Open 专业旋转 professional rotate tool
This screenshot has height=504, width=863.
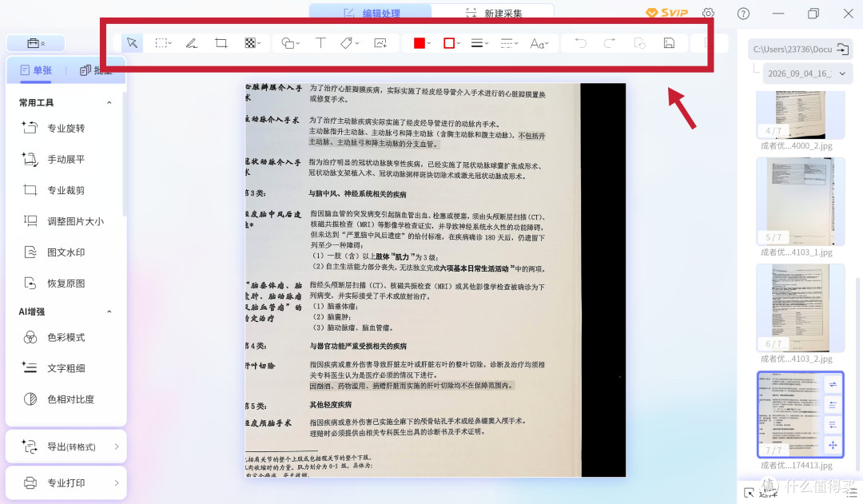pyautogui.click(x=53, y=129)
